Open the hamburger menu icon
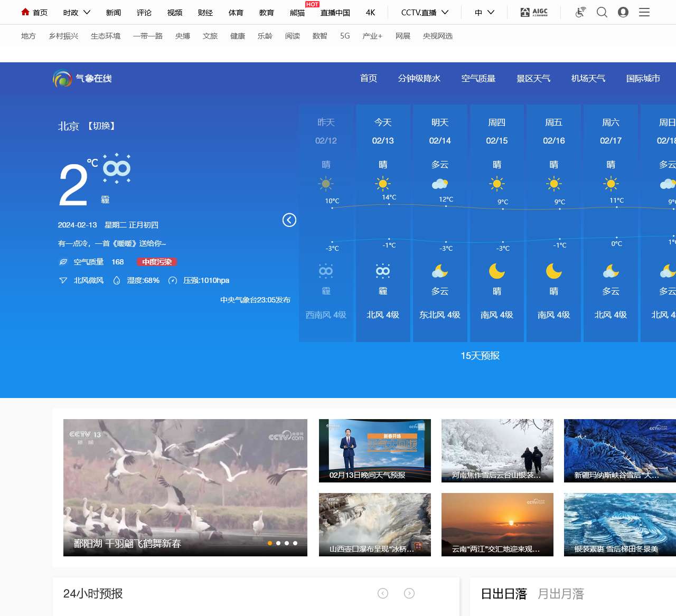The image size is (676, 616). [644, 12]
